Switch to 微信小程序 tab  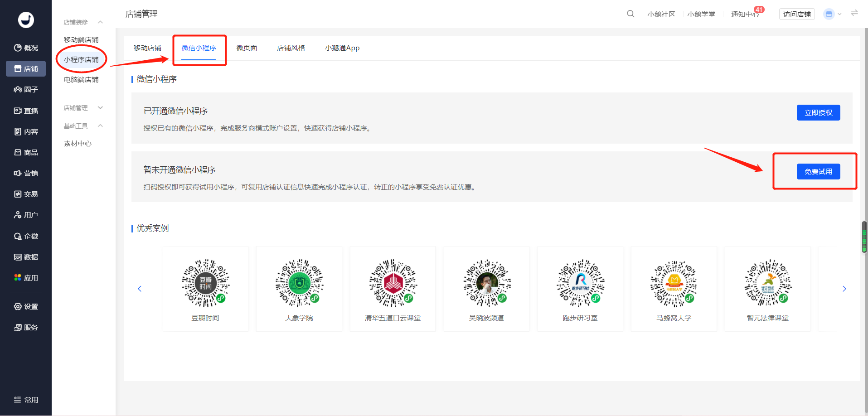199,48
